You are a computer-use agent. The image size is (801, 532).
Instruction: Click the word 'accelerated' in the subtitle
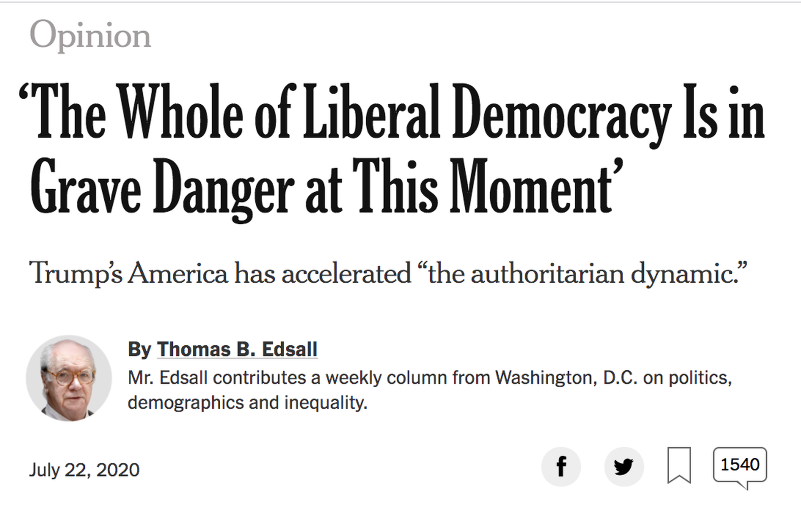click(346, 274)
